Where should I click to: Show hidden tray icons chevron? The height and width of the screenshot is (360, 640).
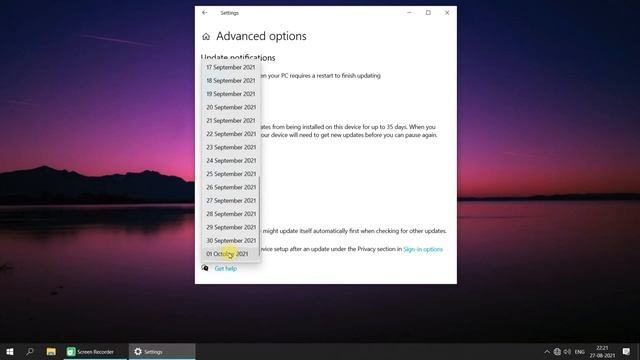click(547, 351)
